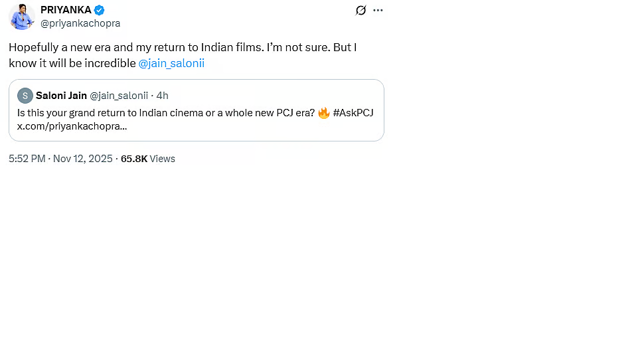The height and width of the screenshot is (362, 644).
Task: Click the 65.8K view count number
Action: tap(134, 159)
